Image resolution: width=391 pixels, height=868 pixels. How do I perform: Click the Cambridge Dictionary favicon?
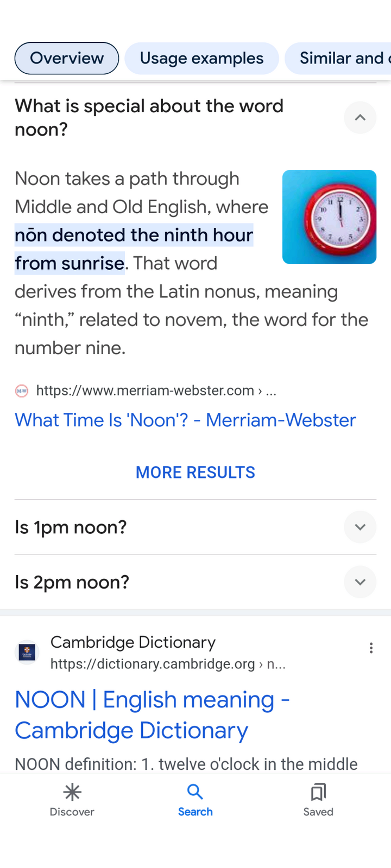point(27,652)
